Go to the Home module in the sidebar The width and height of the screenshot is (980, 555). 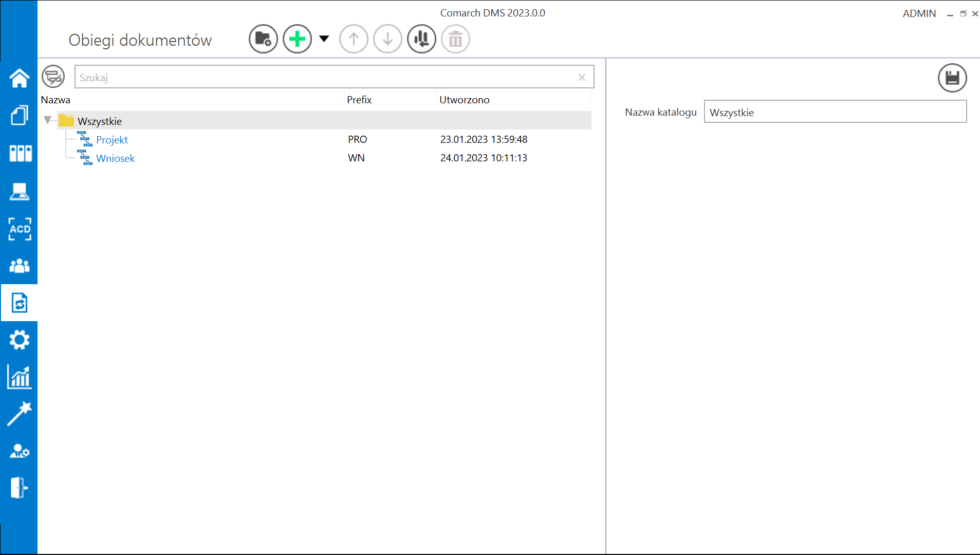19,78
